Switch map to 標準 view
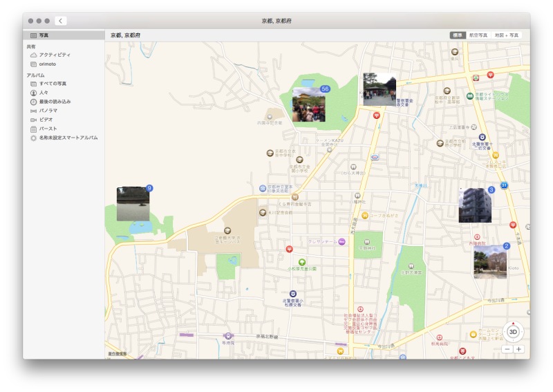 pos(458,35)
